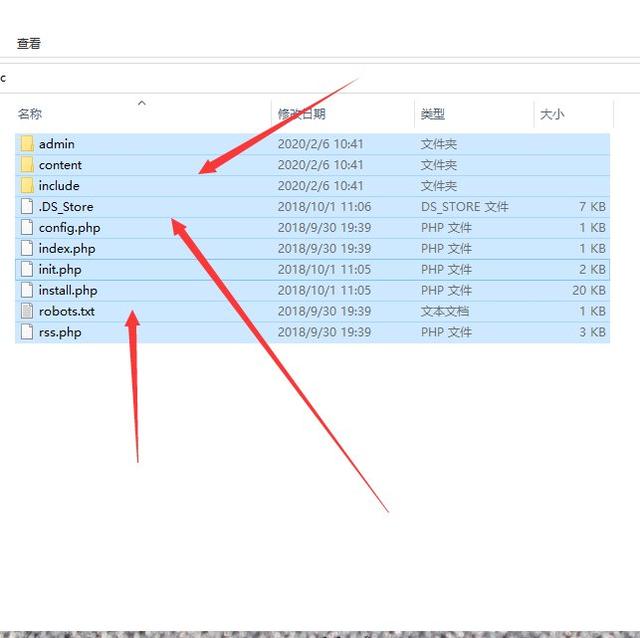
Task: Click the 文件夹 type of the content folder
Action: [439, 165]
